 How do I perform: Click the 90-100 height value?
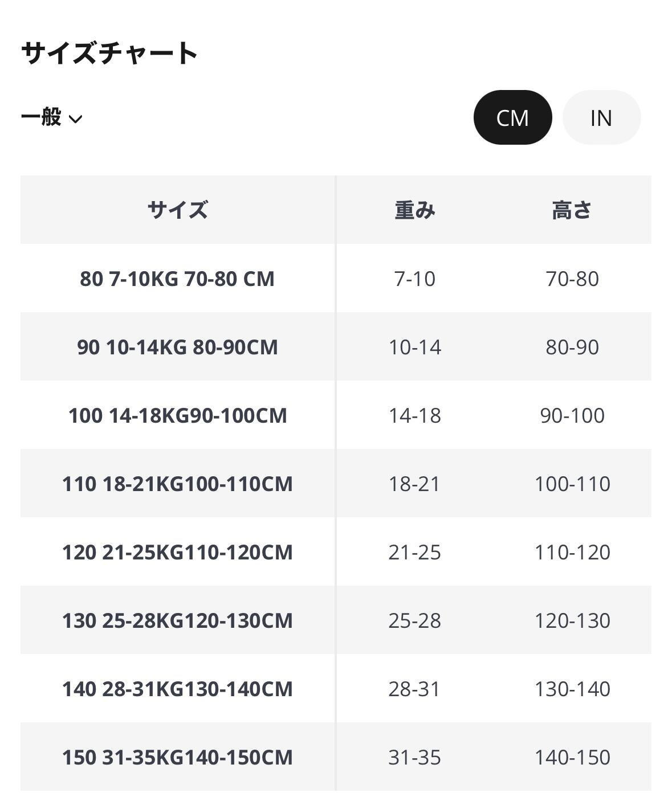[x=572, y=415]
